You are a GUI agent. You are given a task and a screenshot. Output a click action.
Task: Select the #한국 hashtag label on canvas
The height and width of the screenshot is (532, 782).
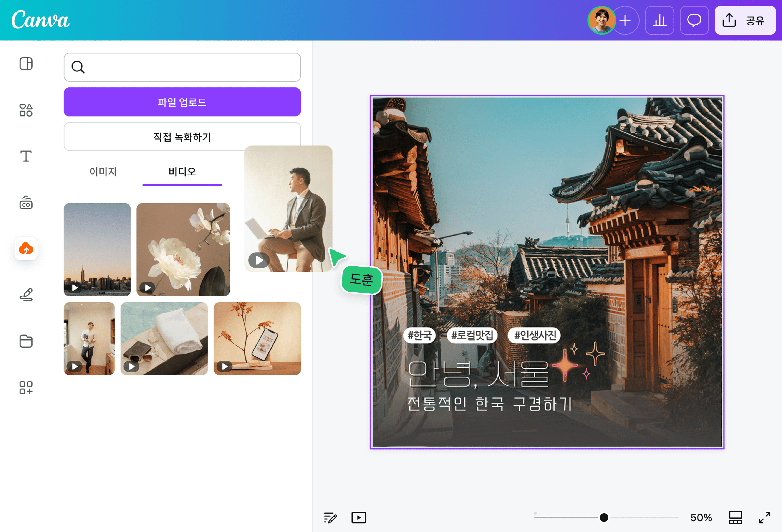tap(420, 335)
